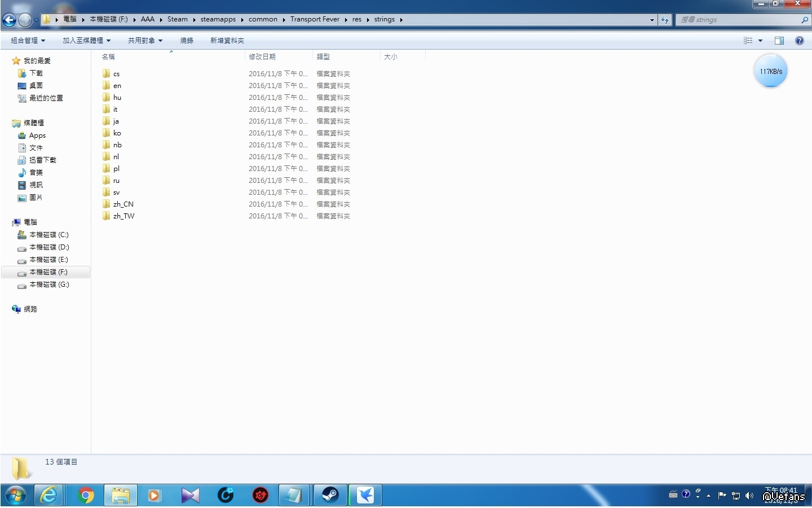
Task: Select the zh_TW folder icon
Action: (107, 216)
